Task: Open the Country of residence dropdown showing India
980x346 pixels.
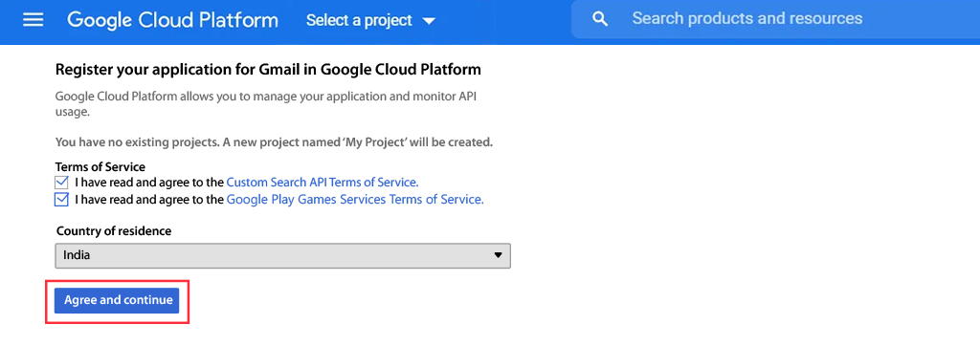Action: pyautogui.click(x=283, y=255)
